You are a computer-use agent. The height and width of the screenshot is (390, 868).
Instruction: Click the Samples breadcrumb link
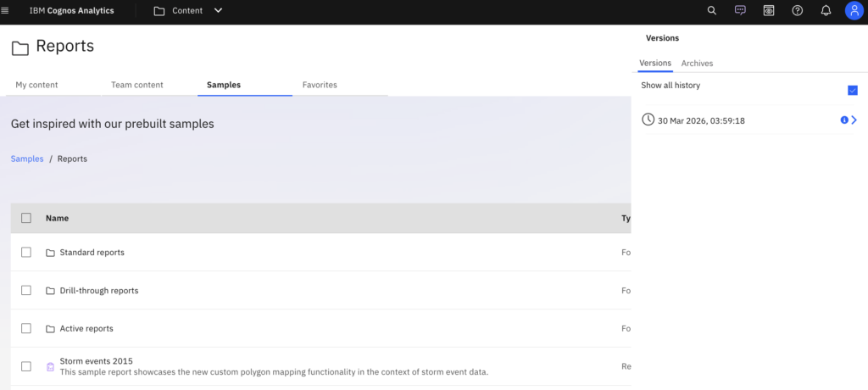coord(27,159)
